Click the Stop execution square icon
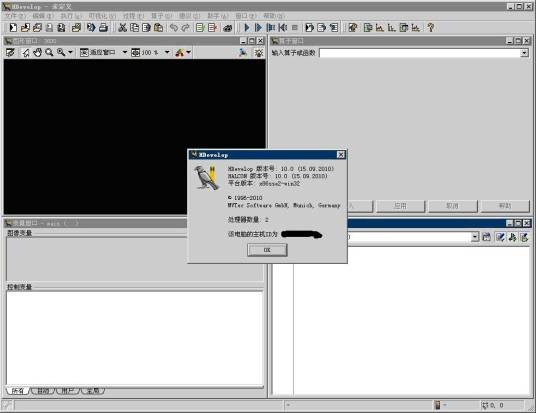The image size is (536, 413). click(x=295, y=27)
